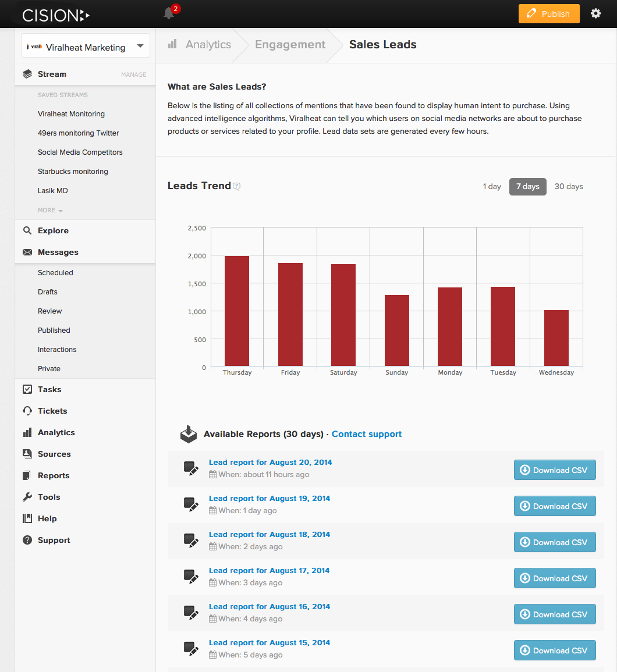Open the Social Media Competitors stream
The height and width of the screenshot is (672, 617).
(x=80, y=152)
